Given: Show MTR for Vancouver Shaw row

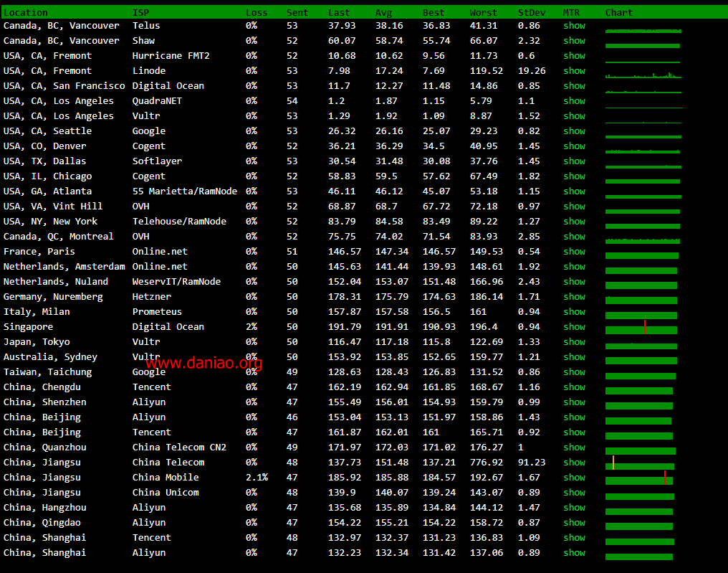Looking at the screenshot, I should point(575,41).
